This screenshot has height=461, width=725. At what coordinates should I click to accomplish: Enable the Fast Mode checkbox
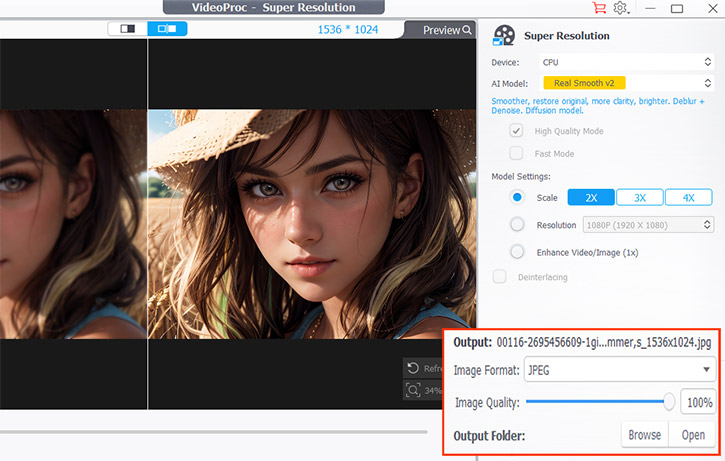(x=516, y=153)
